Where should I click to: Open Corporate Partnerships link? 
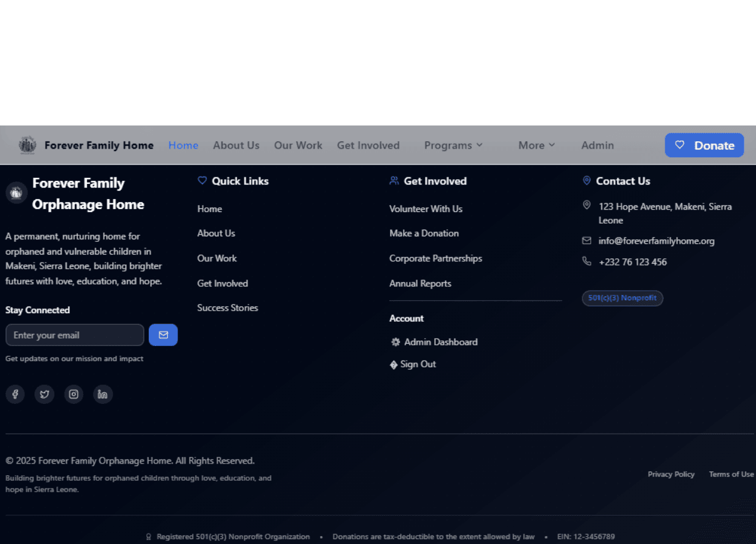pos(436,258)
